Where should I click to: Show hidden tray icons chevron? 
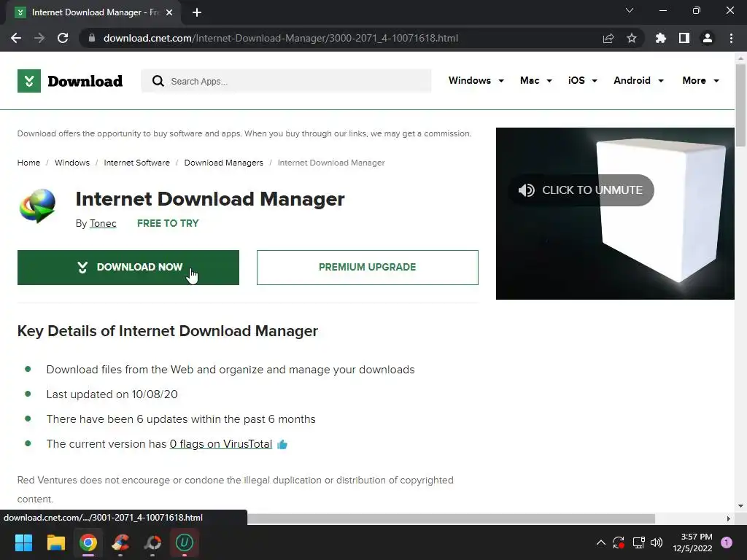(601, 542)
